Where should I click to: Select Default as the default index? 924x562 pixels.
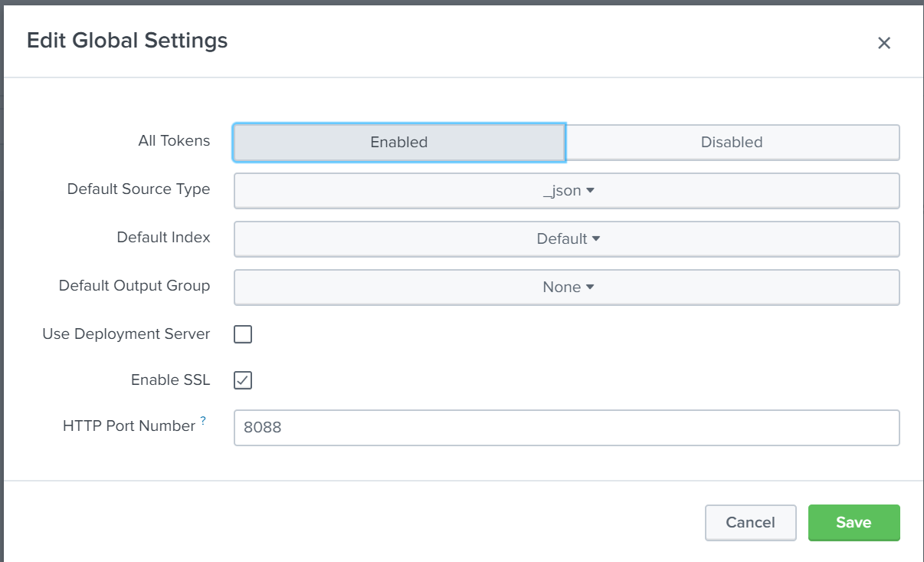pos(567,238)
